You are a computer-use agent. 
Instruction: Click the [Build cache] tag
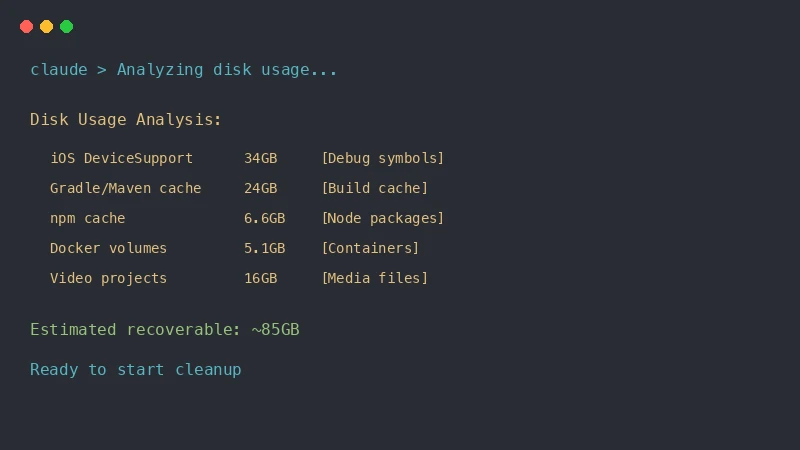pos(374,188)
